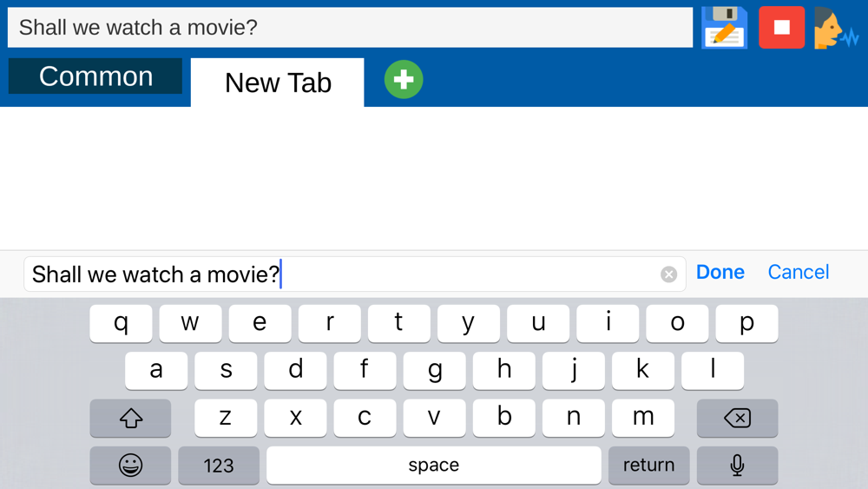Viewport: 868px width, 489px height.
Task: Tap the letter m key
Action: pyautogui.click(x=643, y=418)
